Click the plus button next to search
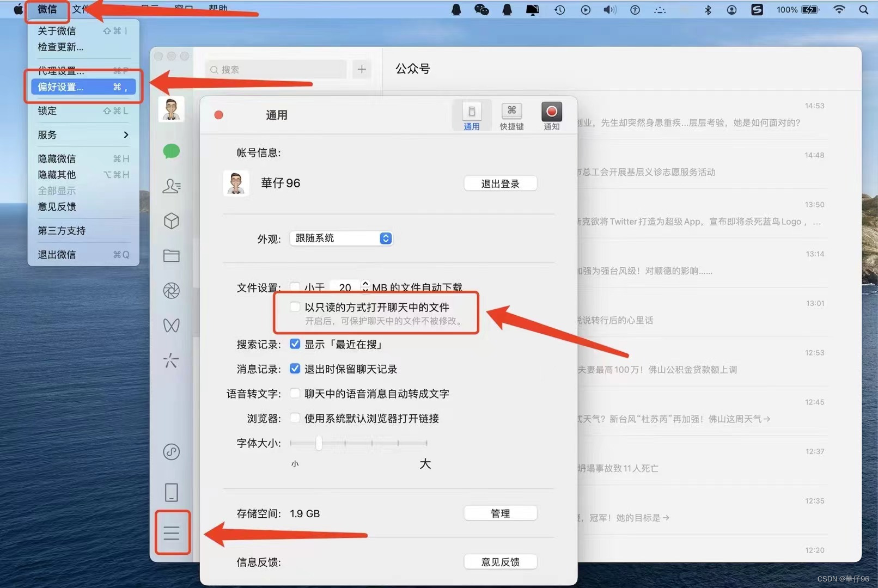878x588 pixels. (362, 69)
